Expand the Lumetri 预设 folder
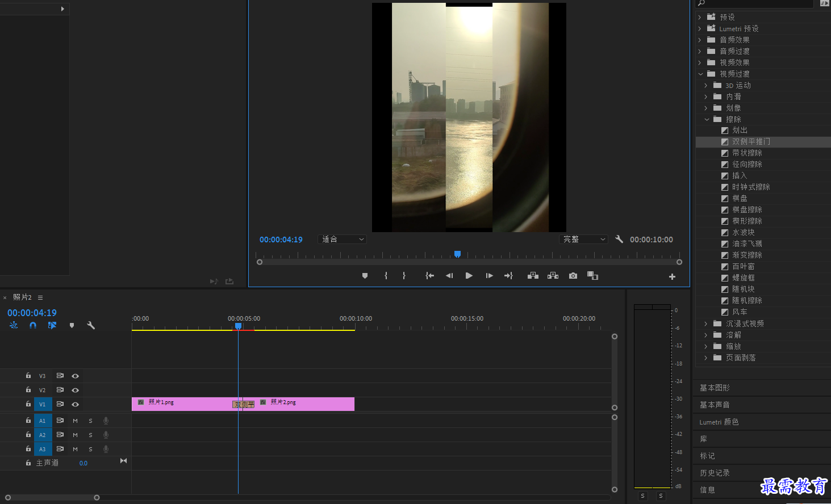Screen dimensions: 831x504 coord(700,28)
